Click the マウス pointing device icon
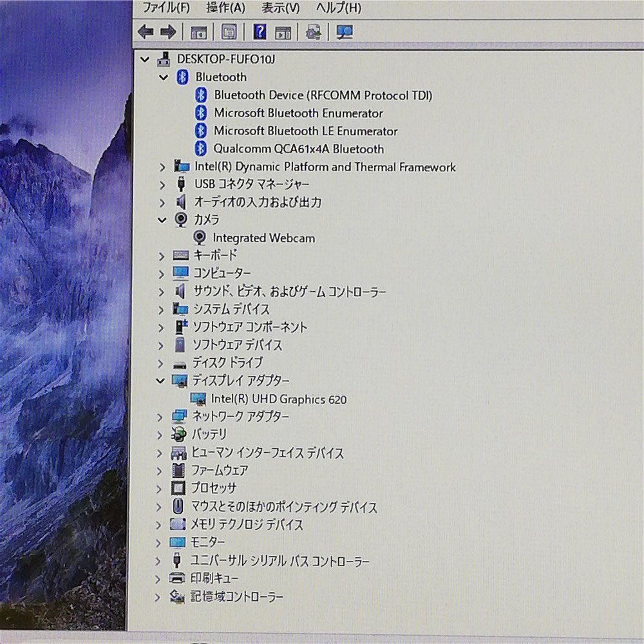This screenshot has height=644, width=644. [178, 507]
